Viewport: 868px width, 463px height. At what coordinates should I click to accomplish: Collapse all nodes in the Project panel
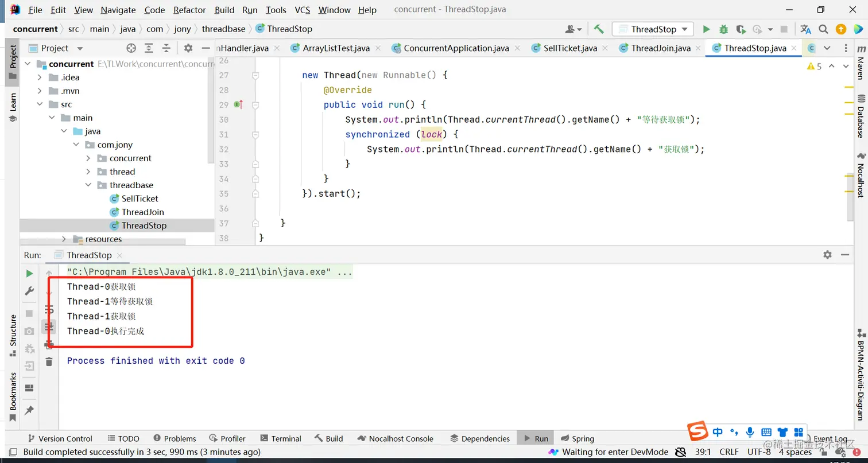[166, 48]
